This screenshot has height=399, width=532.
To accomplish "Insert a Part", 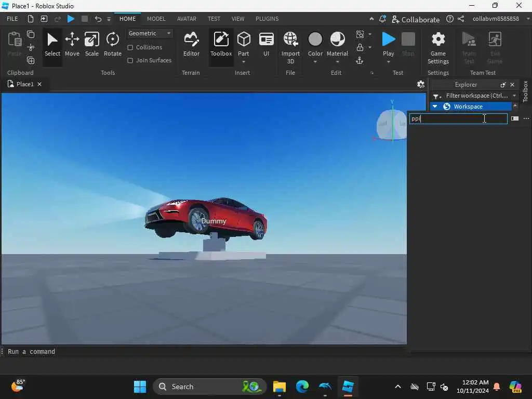I will click(243, 44).
